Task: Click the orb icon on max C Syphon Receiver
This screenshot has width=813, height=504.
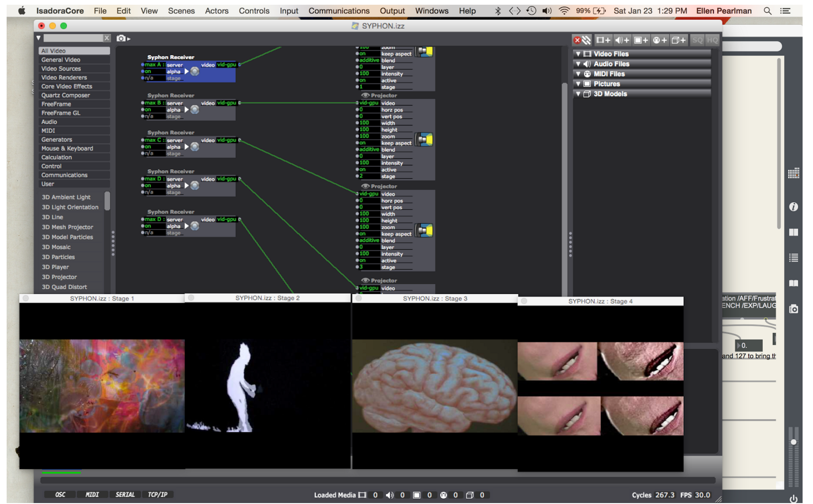Action: click(x=194, y=147)
